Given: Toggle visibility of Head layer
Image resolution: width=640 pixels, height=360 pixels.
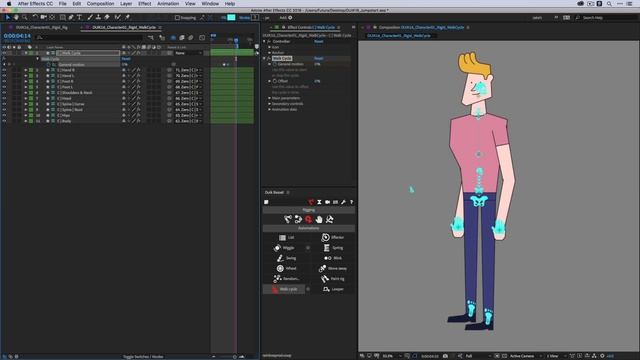Looking at the screenshot, I should tap(4, 98).
